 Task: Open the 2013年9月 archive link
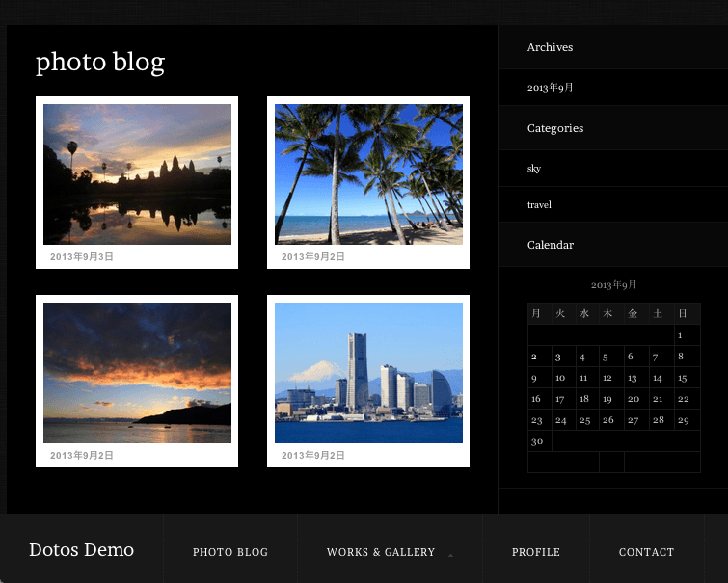(550, 88)
